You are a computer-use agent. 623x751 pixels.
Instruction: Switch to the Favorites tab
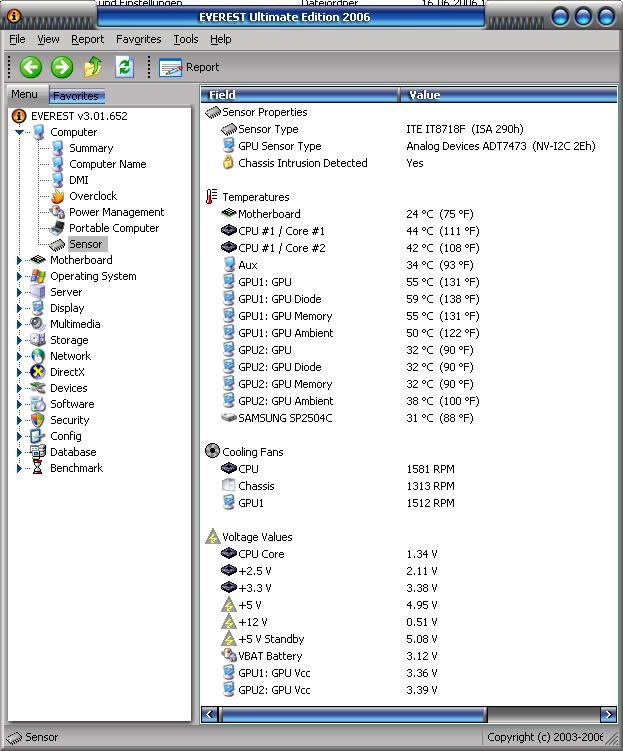pos(76,96)
